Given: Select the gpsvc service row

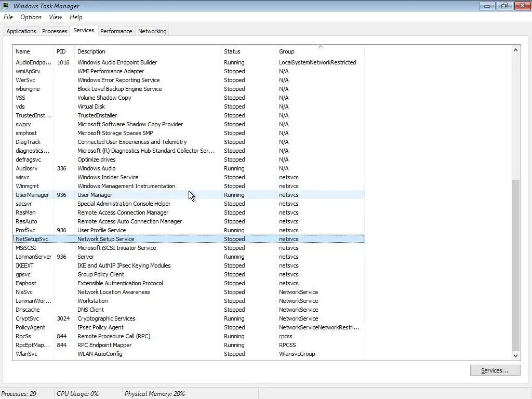Looking at the screenshot, I should (x=189, y=274).
